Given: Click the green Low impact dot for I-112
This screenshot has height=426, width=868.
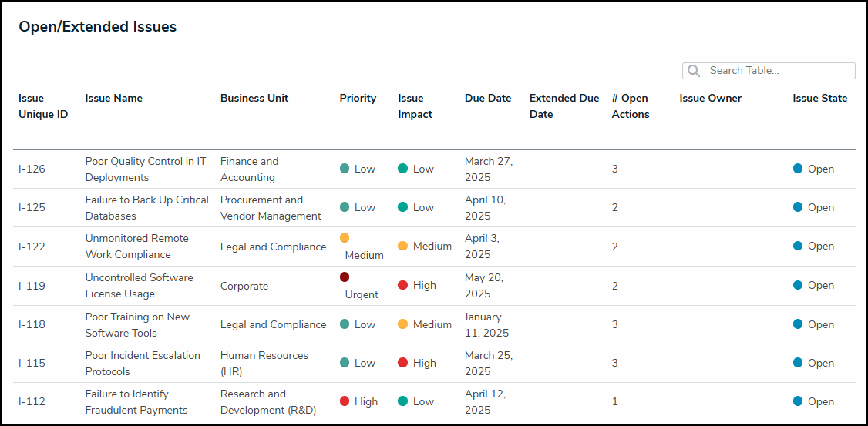Looking at the screenshot, I should coord(402,401).
